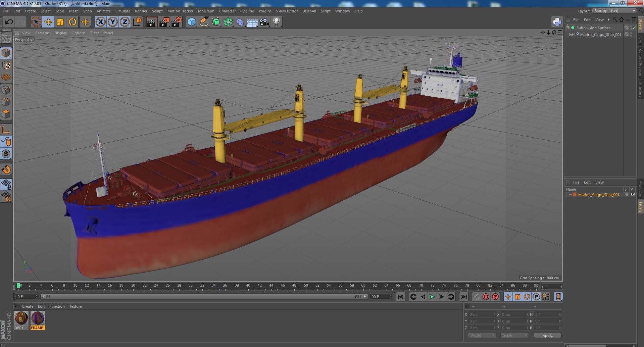
Task: Click the Apply button
Action: pos(547,336)
